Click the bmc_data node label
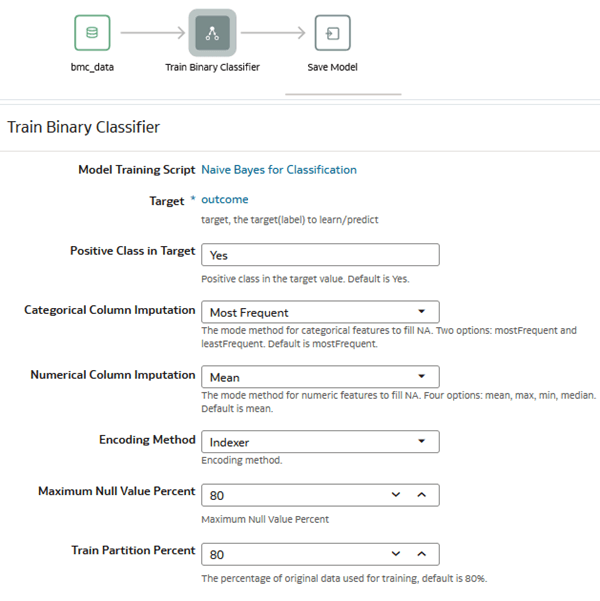Image resolution: width=600 pixels, height=601 pixels. point(92,67)
